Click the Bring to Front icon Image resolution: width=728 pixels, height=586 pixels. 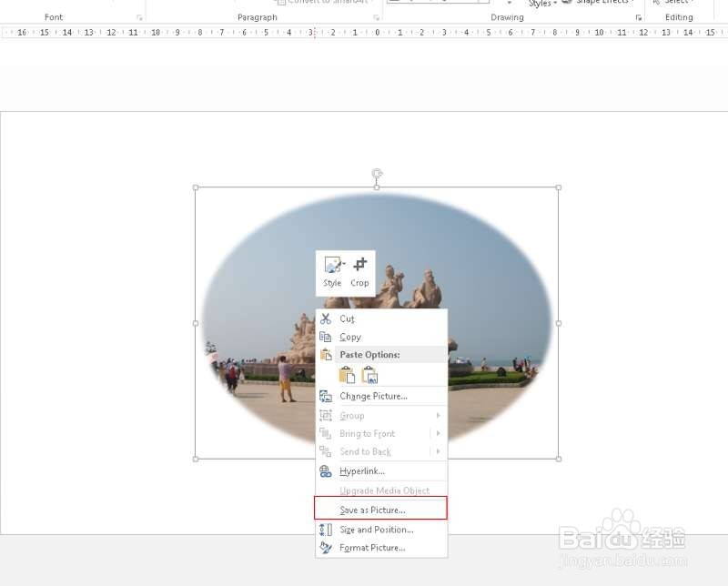click(326, 433)
